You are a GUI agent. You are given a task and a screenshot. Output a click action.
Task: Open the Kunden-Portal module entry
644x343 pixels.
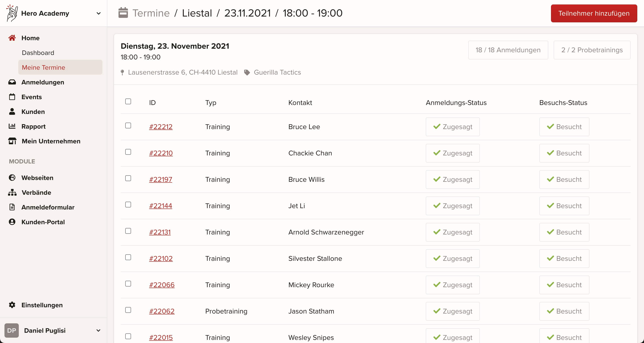[43, 222]
